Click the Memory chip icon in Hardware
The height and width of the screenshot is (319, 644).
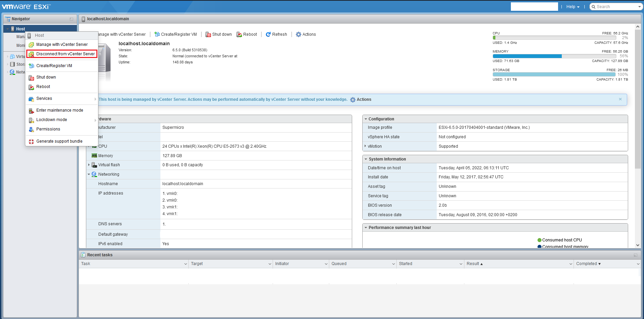click(x=94, y=156)
